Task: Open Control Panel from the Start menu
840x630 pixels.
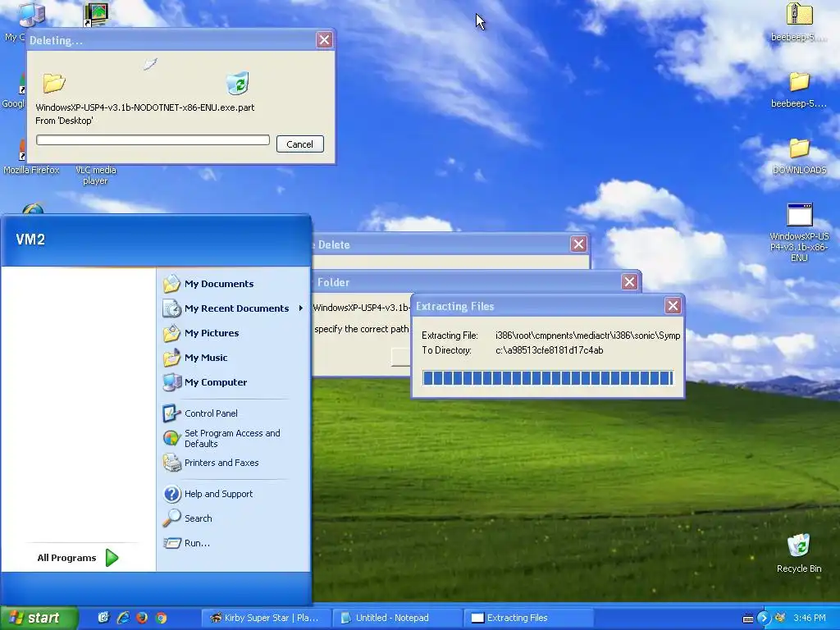Action: tap(200, 413)
